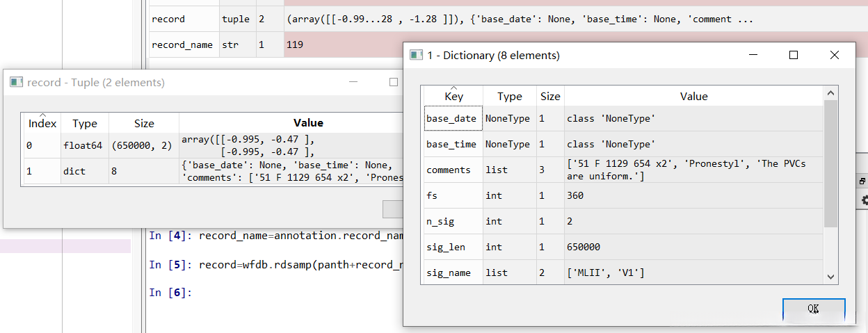Image resolution: width=868 pixels, height=333 pixels.
Task: Open the pane options gear icon
Action: 863,200
